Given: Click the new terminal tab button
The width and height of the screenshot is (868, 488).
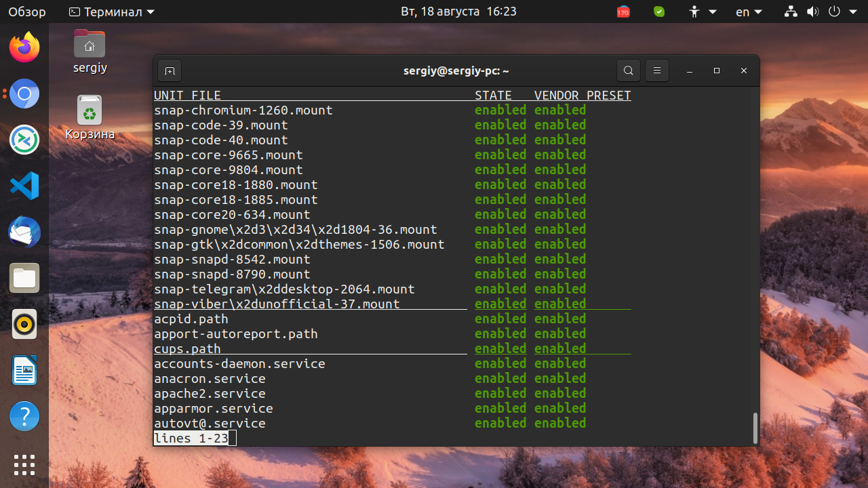Looking at the screenshot, I should pyautogui.click(x=170, y=70).
